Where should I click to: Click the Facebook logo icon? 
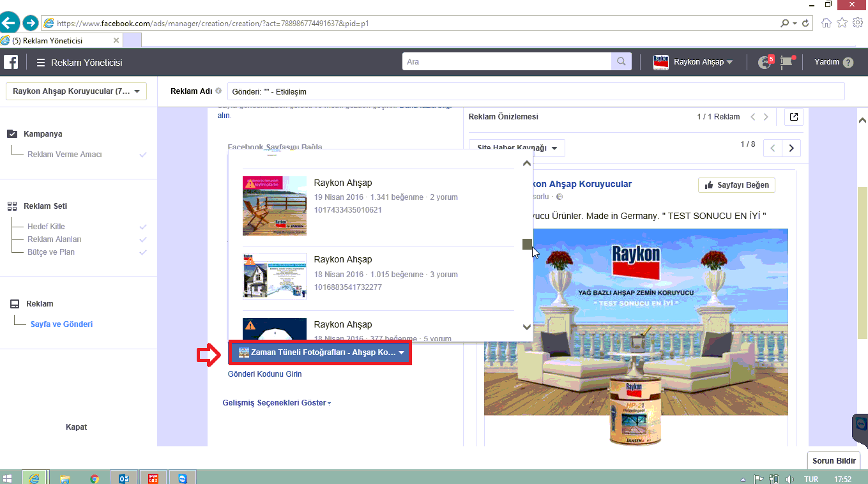pos(11,62)
